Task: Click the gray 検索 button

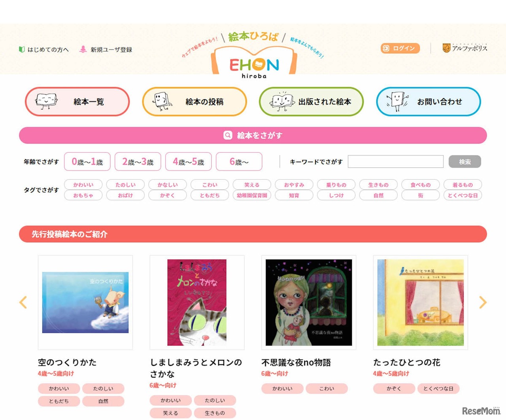Action: click(x=465, y=161)
